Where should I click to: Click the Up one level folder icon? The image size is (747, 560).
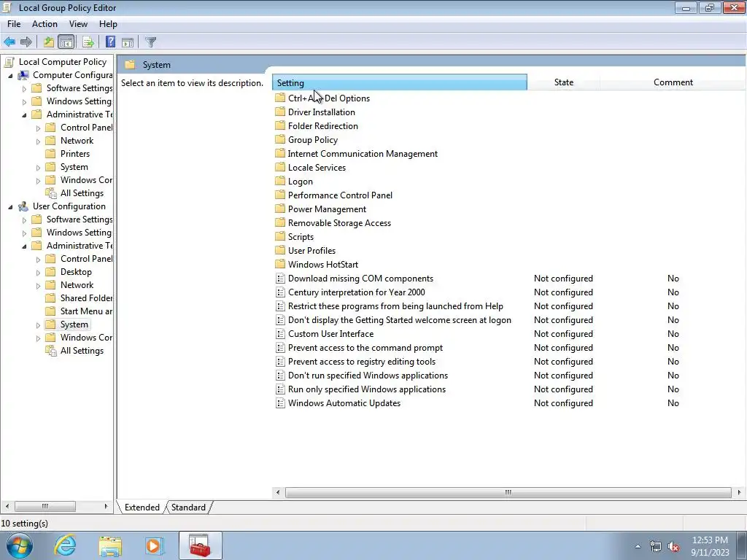(49, 42)
